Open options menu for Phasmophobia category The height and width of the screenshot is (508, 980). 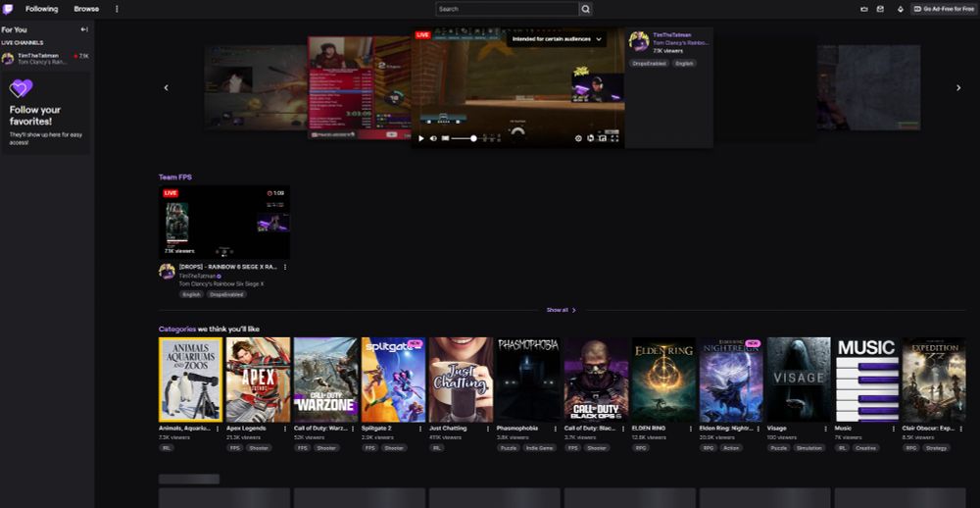pyautogui.click(x=555, y=429)
